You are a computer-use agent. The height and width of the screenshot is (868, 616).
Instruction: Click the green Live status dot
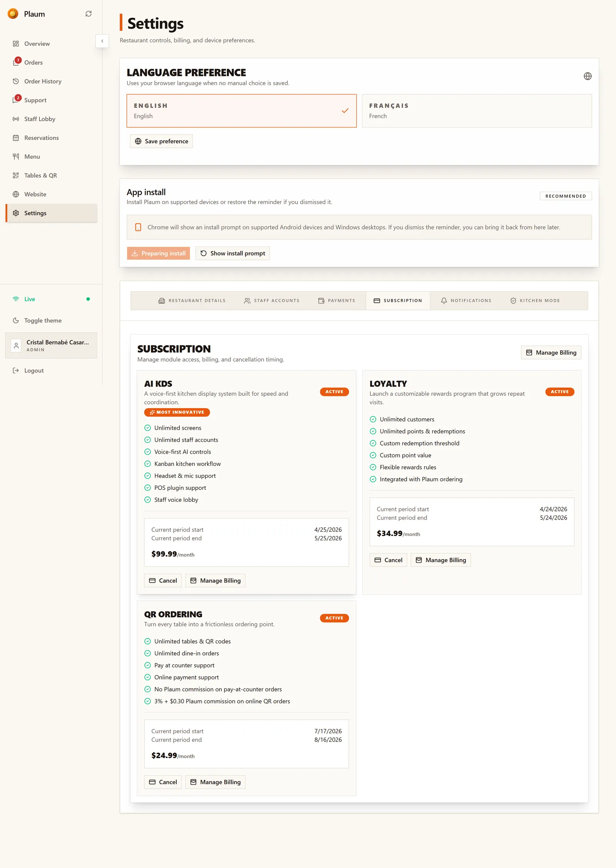88,299
